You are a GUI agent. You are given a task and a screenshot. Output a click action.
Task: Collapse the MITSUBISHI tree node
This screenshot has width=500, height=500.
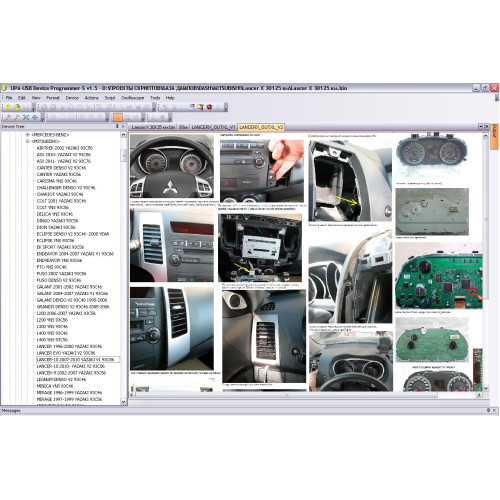coord(27,141)
